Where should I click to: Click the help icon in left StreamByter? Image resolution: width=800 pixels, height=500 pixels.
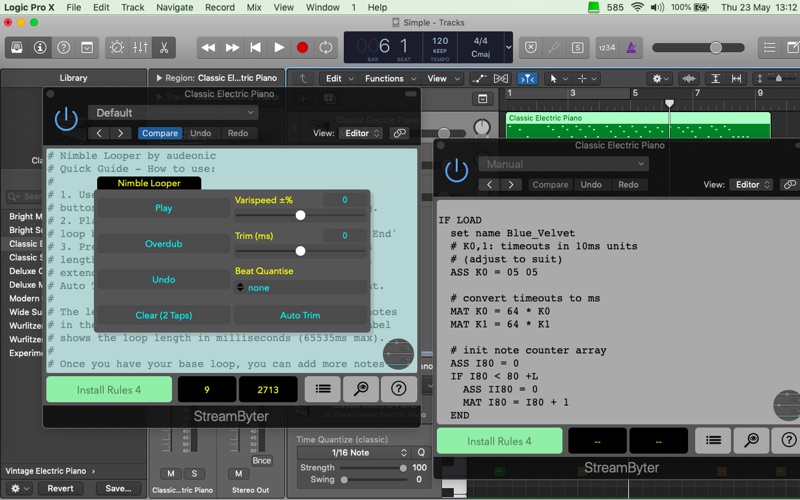(398, 389)
